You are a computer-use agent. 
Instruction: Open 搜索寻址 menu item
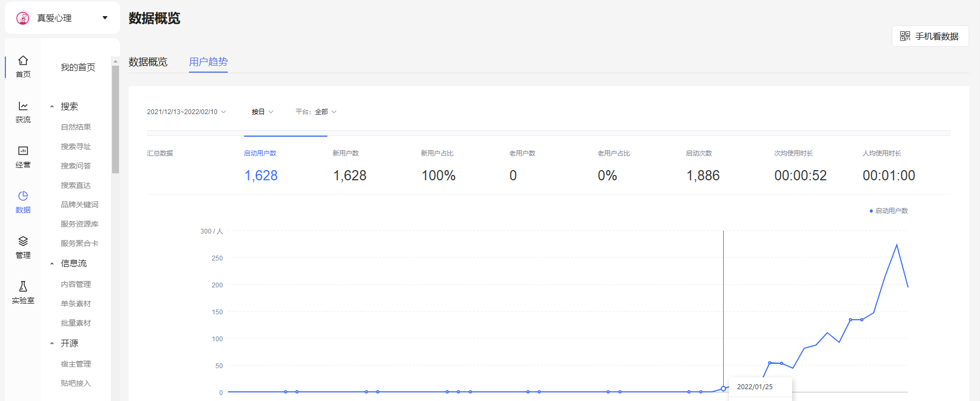[76, 146]
